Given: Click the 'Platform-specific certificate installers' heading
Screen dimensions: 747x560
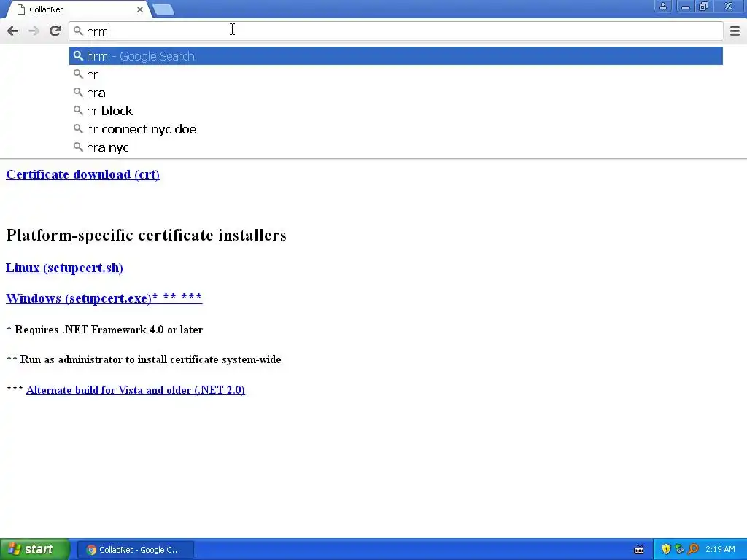Looking at the screenshot, I should 146,236.
